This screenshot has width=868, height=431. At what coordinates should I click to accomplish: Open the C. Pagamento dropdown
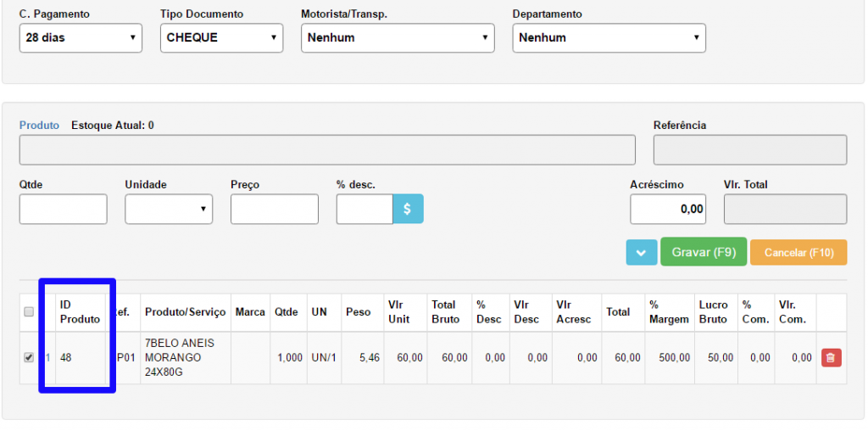click(x=81, y=38)
